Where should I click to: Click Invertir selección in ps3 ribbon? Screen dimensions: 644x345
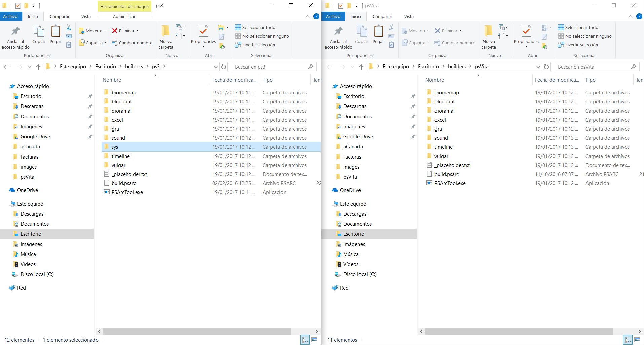click(258, 45)
